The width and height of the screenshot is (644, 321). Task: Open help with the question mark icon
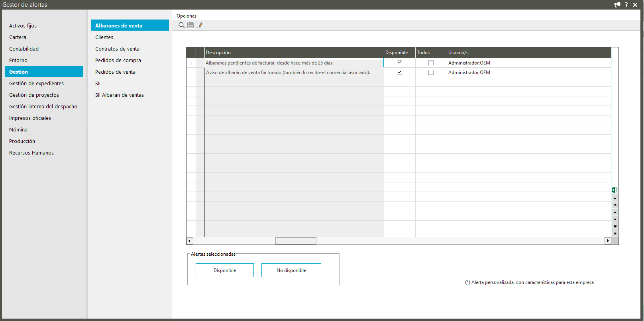626,5
